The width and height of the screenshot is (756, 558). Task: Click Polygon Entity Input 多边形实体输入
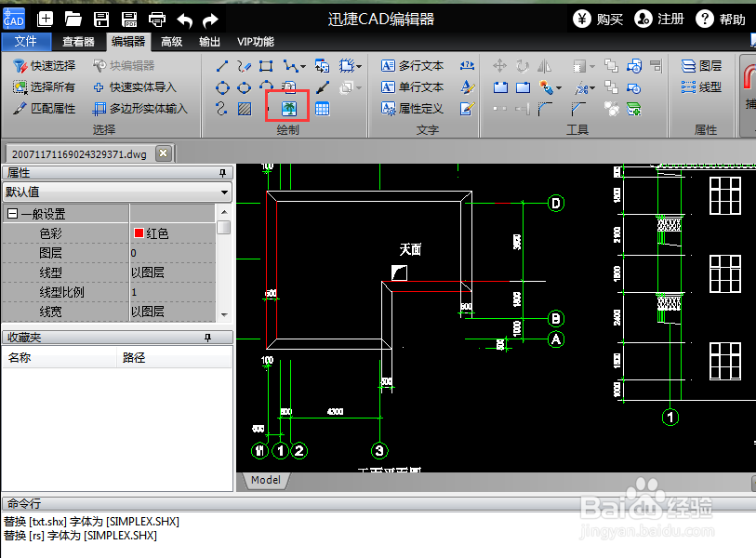(139, 109)
